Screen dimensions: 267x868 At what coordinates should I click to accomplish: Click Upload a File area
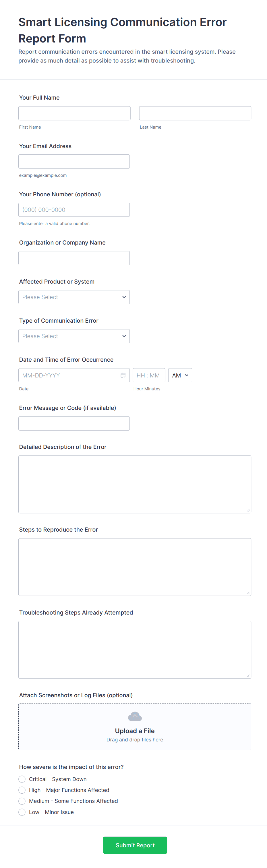click(135, 731)
